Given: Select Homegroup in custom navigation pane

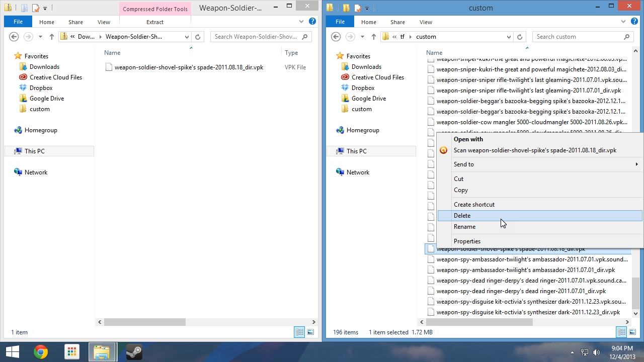Looking at the screenshot, I should point(362,130).
